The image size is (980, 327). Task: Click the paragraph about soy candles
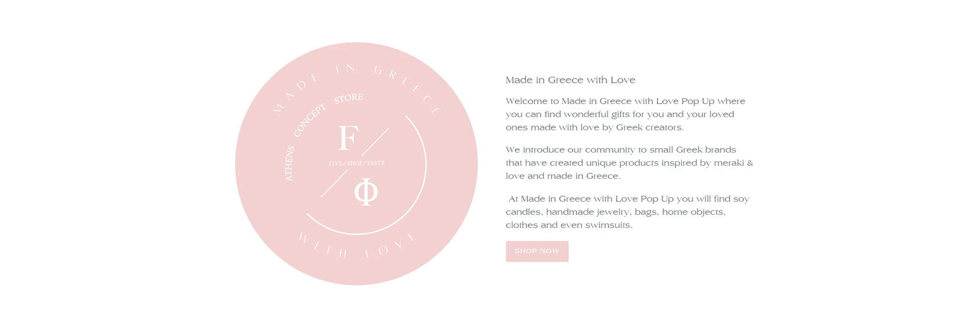[627, 212]
